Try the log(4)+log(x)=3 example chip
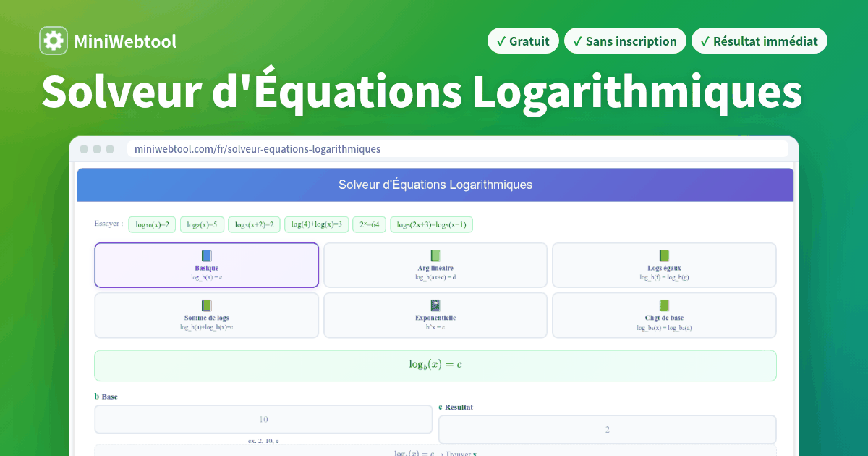This screenshot has width=868, height=456. tap(317, 224)
